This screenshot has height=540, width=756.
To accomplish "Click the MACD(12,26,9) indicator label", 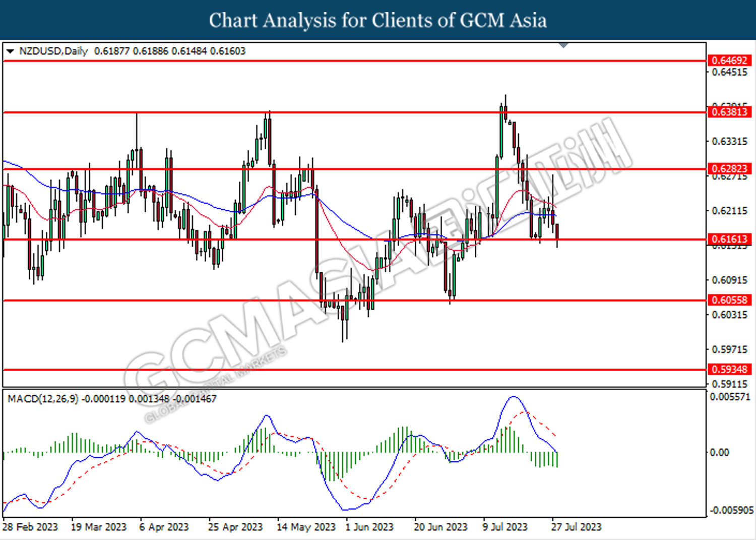I will pyautogui.click(x=43, y=399).
